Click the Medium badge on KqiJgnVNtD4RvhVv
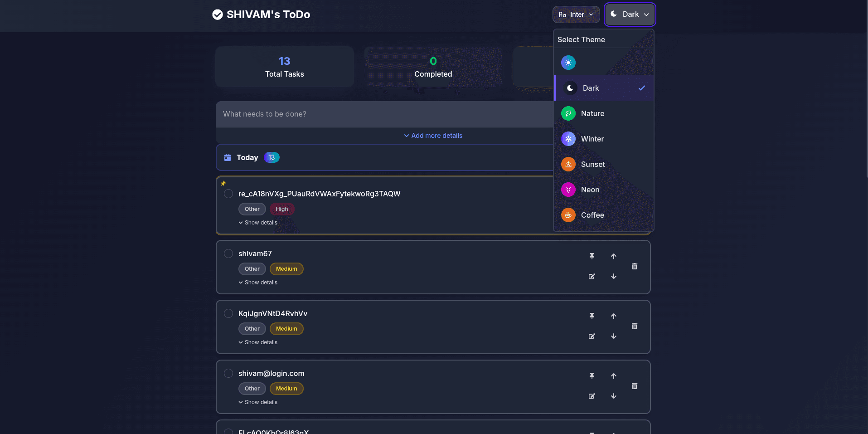Image resolution: width=868 pixels, height=434 pixels. pos(286,328)
